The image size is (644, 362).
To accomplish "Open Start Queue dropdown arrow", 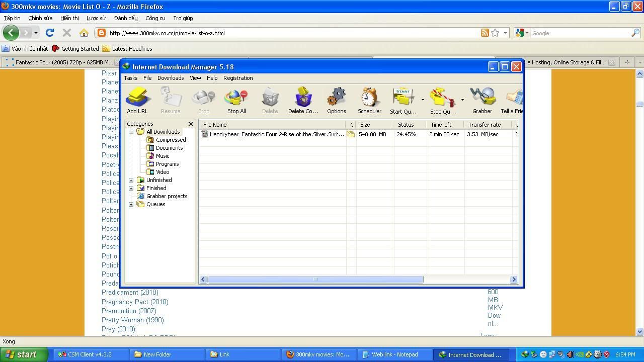I will 422,100.
